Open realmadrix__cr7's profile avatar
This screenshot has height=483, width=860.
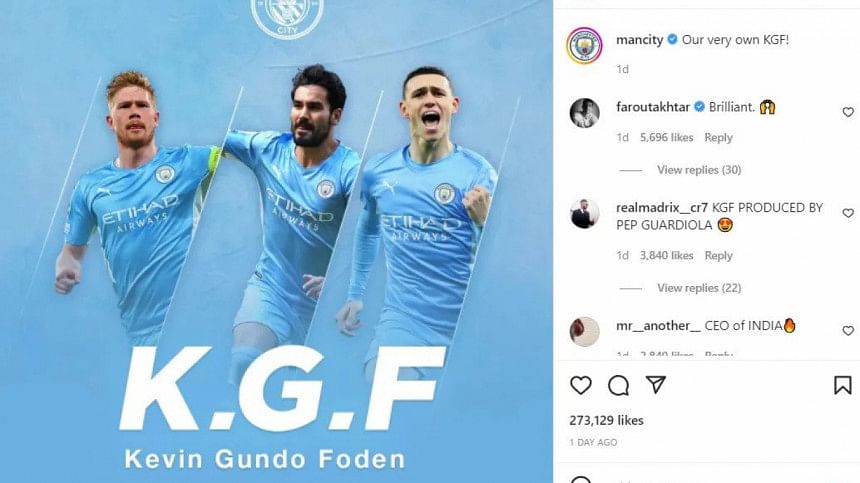(585, 214)
